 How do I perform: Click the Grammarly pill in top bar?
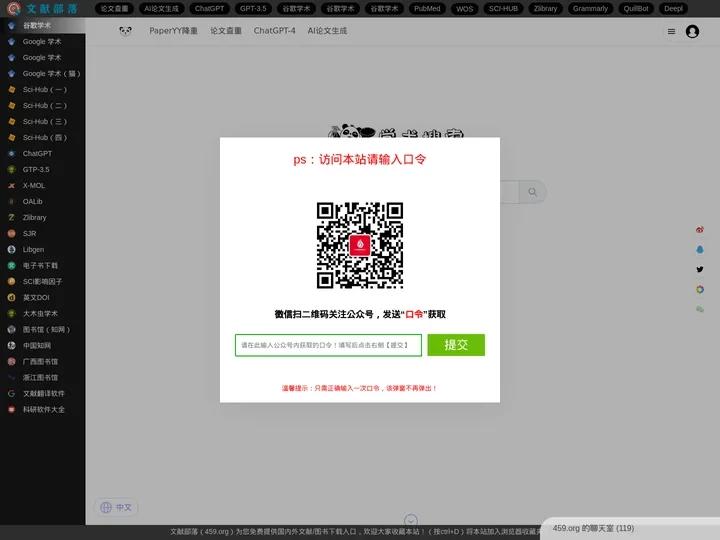pyautogui.click(x=591, y=8)
